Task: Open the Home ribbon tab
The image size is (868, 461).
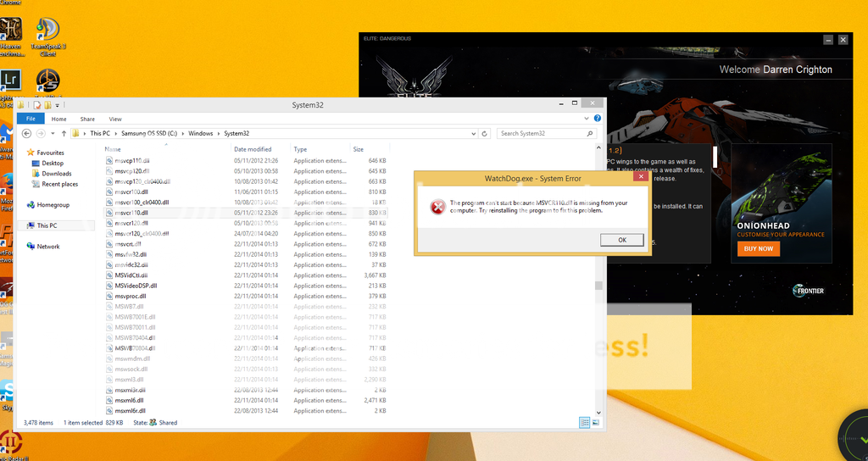Action: point(58,119)
